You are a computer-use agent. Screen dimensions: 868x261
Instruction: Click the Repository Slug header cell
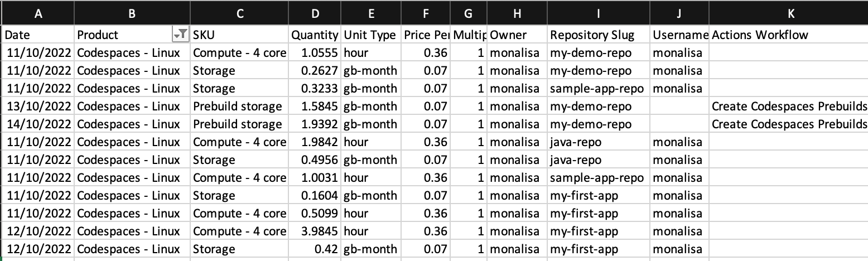pyautogui.click(x=598, y=35)
